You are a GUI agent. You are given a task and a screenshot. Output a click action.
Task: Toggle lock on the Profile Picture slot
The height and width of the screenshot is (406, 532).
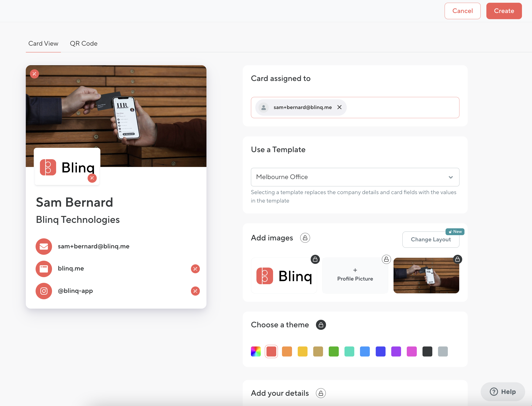[386, 259]
